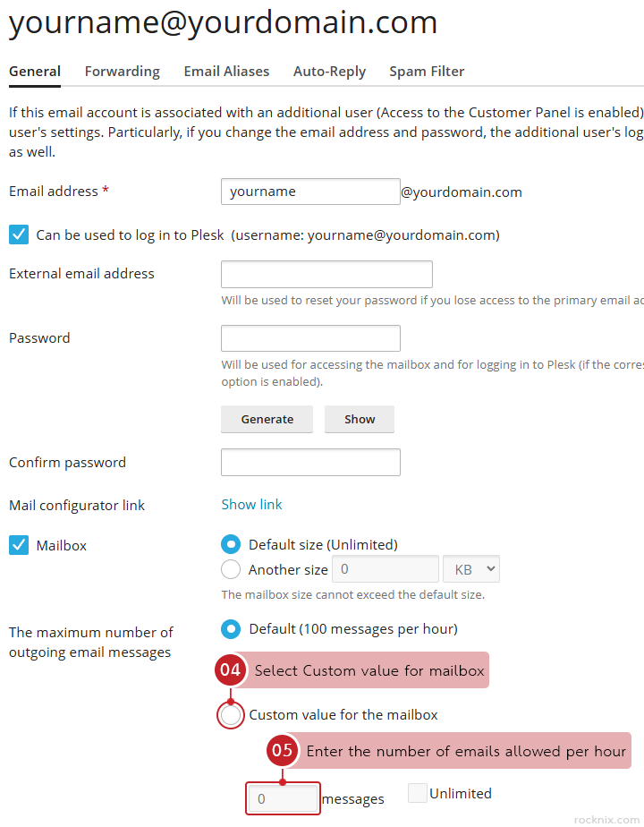This screenshot has width=644, height=827.
Task: Click the Show password button
Action: coord(360,419)
